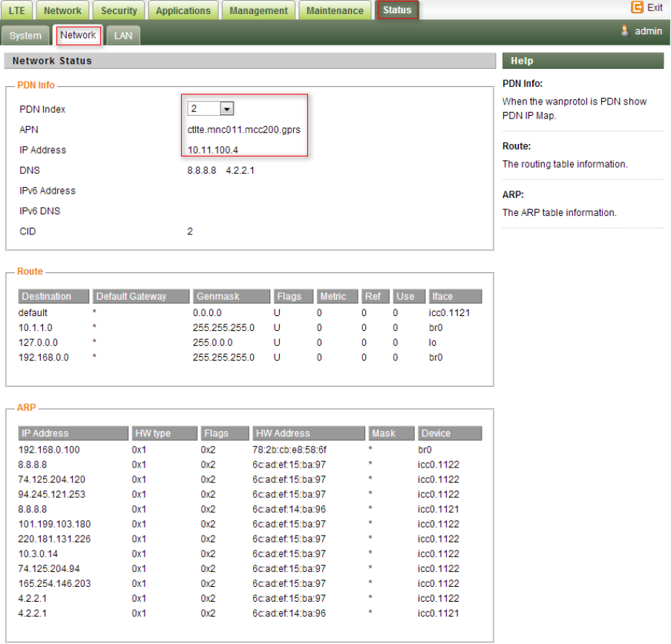
Task: Click the 192.168.0.0 route destination
Action: tap(44, 358)
